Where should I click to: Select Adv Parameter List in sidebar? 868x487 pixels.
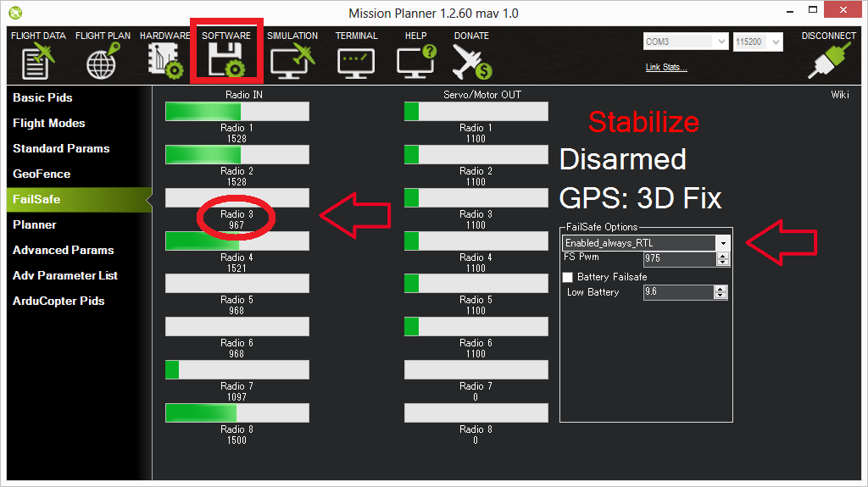[x=64, y=275]
